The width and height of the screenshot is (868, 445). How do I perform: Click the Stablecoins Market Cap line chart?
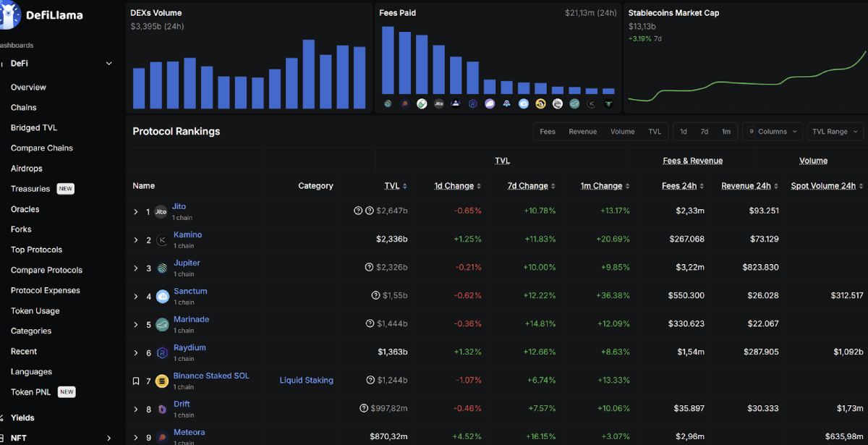(746, 76)
